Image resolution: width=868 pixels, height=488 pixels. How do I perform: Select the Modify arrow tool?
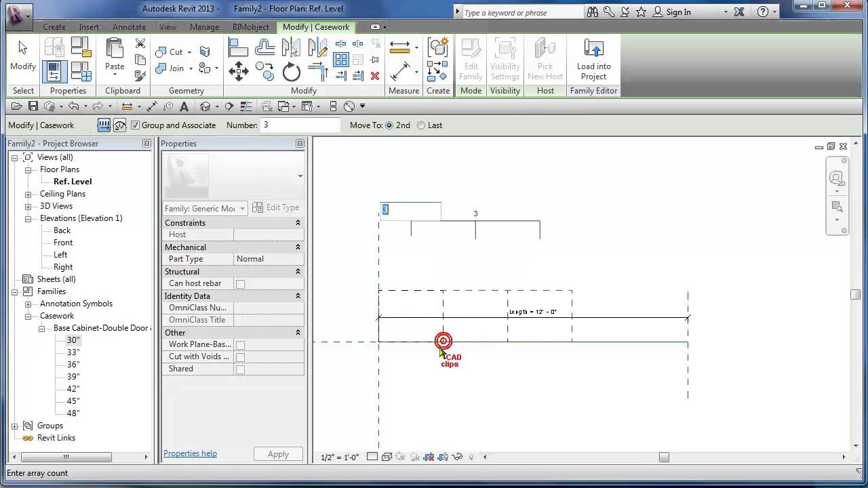(x=23, y=56)
